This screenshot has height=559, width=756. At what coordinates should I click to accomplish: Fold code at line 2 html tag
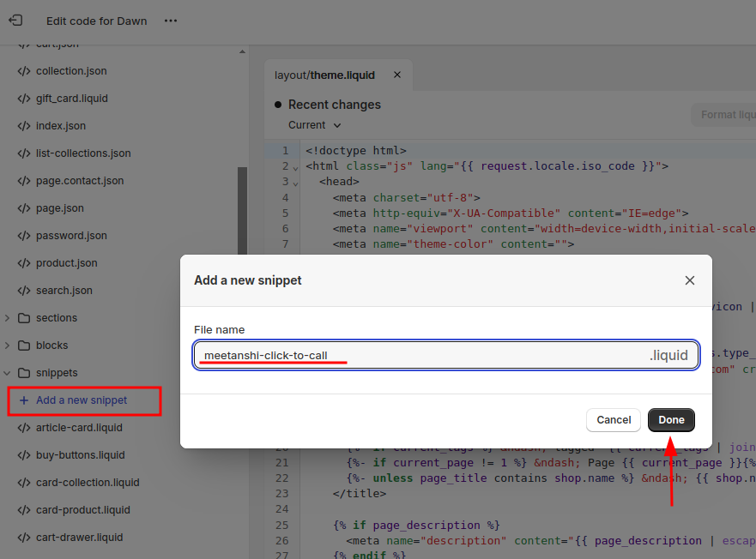[x=295, y=168]
